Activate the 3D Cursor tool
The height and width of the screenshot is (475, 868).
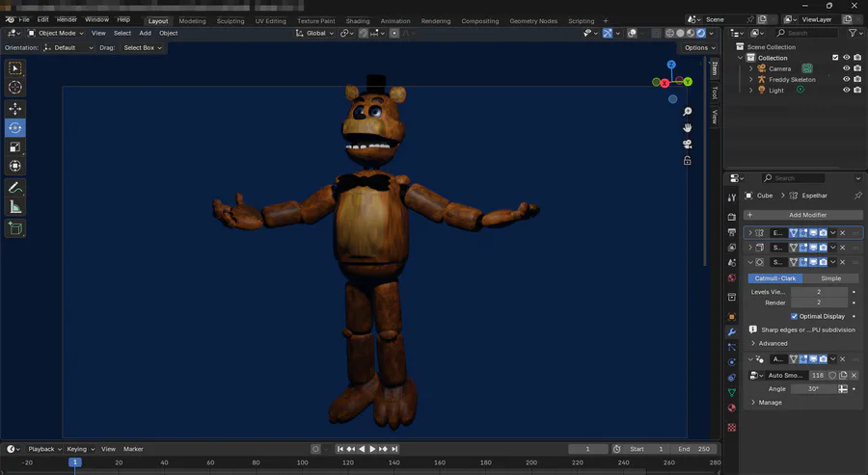tap(15, 88)
